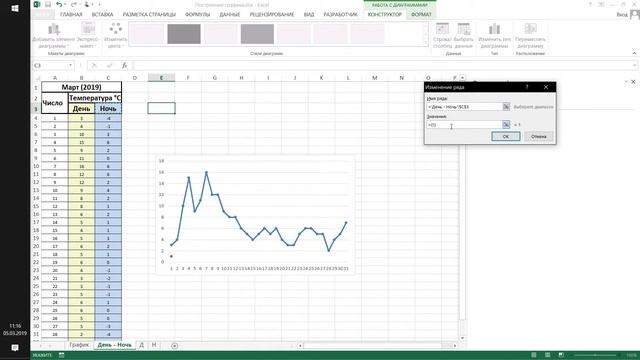Switch to the Д sheet tab
Screen dimensions: 640x360
pos(142,345)
